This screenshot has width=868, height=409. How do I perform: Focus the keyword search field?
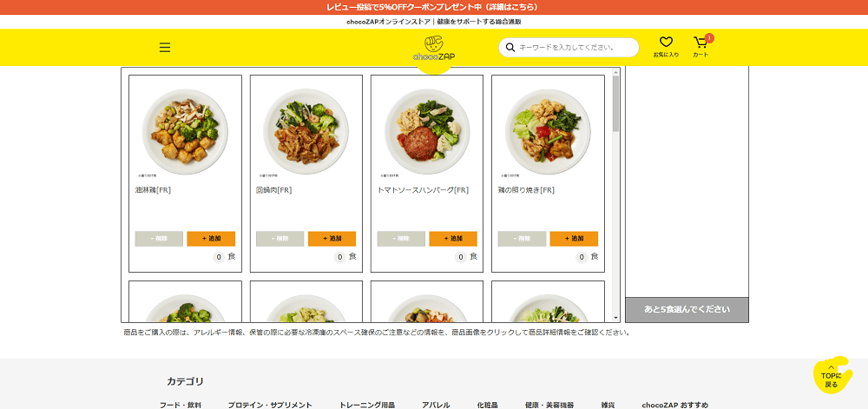tap(575, 48)
